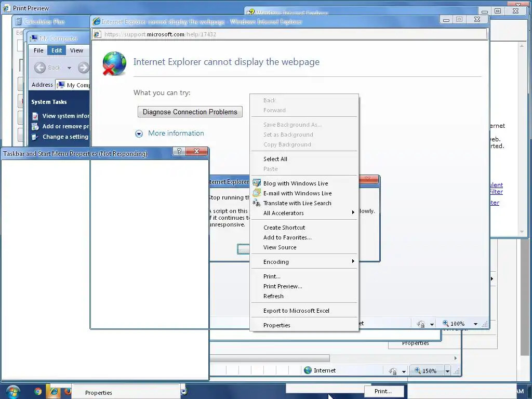Click the My Computer icon in the Address field
This screenshot has height=399, width=532.
(61, 85)
